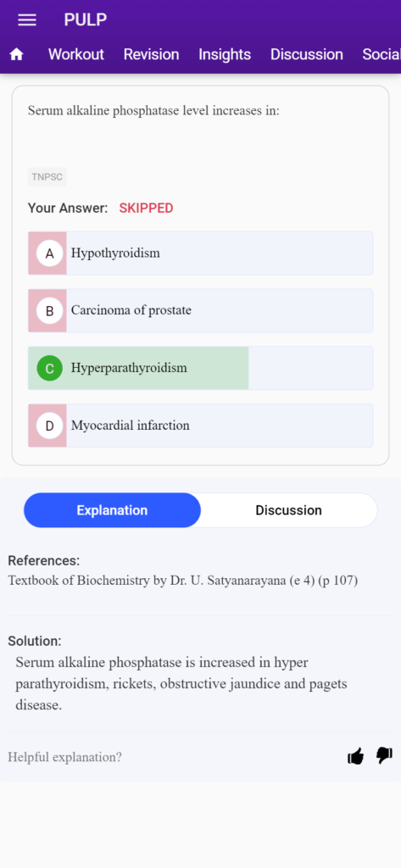Click the TNPSC tag
401x868 pixels.
pyautogui.click(x=47, y=177)
